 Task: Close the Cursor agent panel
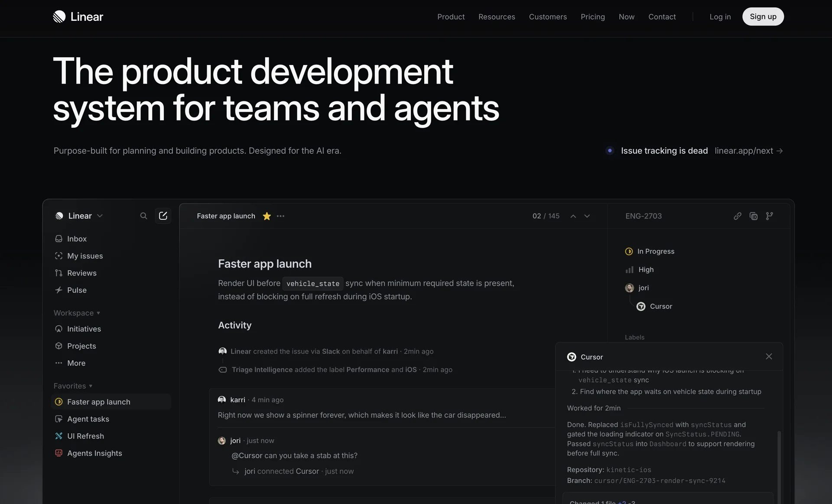click(769, 356)
